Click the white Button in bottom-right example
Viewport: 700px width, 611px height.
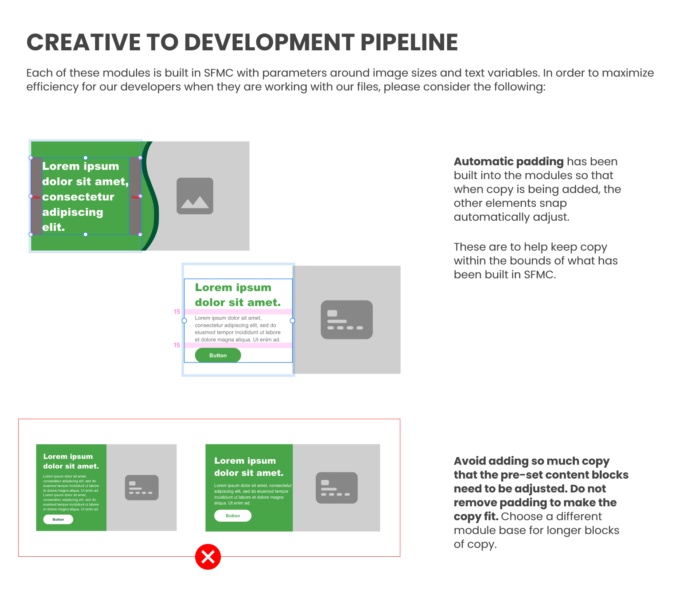click(x=233, y=516)
